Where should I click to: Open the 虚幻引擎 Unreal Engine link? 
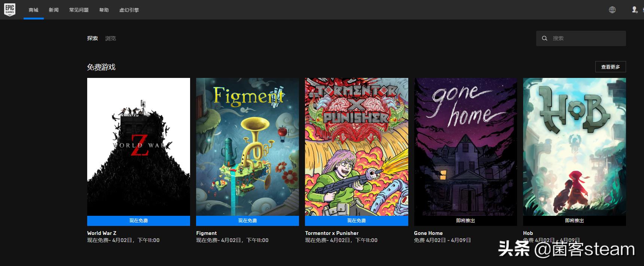click(x=129, y=10)
